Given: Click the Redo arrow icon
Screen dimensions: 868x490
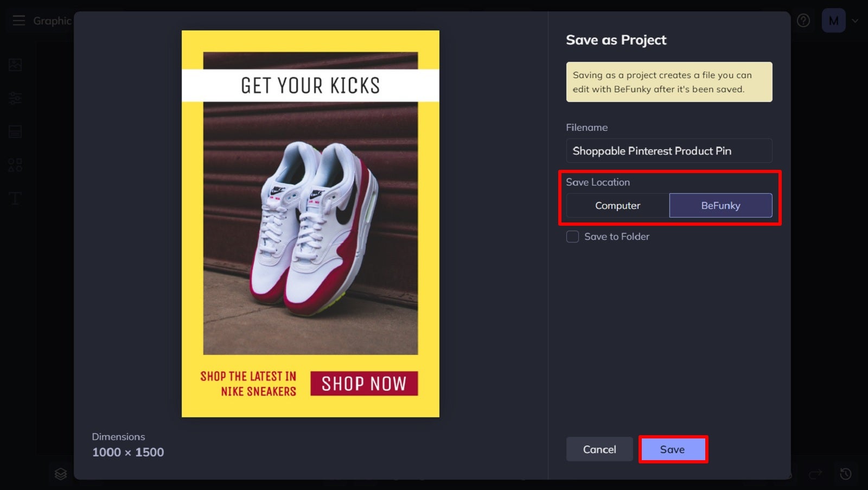Looking at the screenshot, I should tap(815, 474).
